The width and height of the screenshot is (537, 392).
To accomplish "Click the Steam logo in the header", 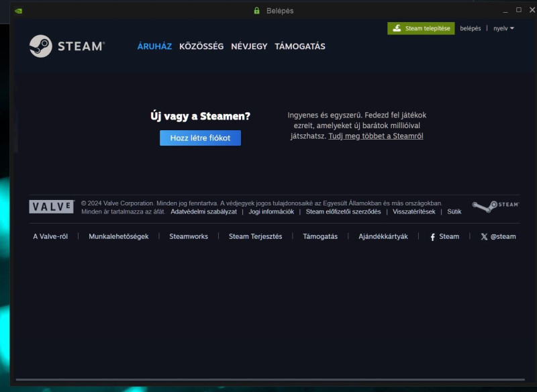I will click(x=67, y=46).
